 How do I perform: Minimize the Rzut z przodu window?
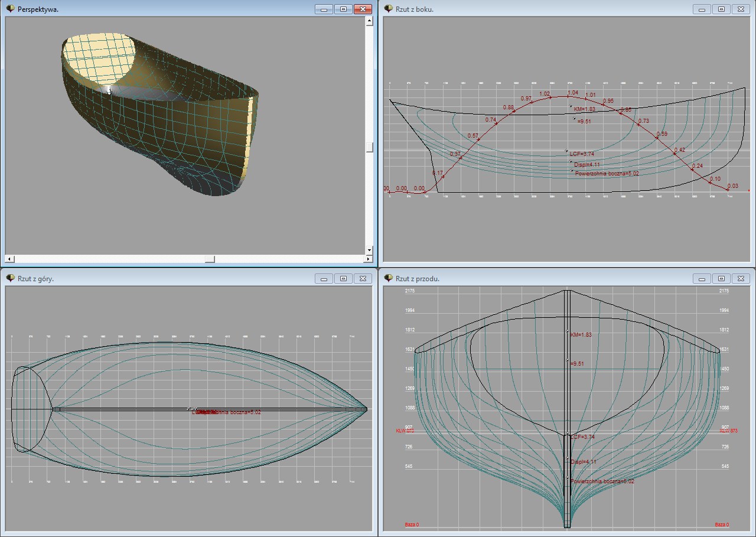(x=702, y=278)
